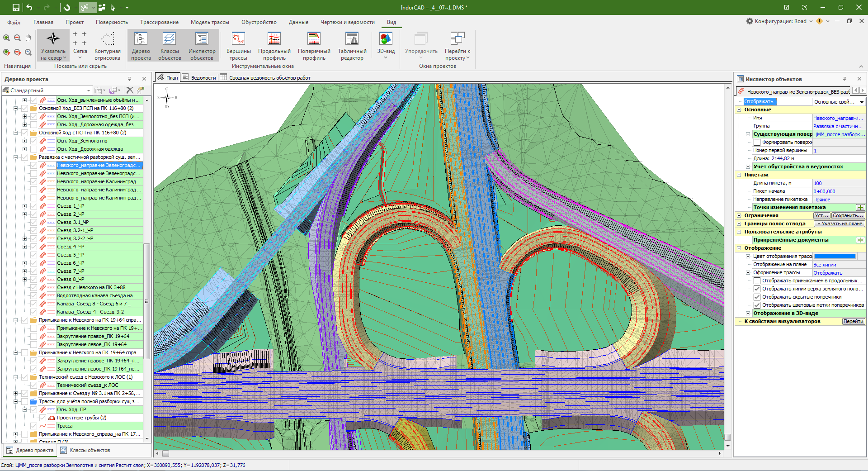Image resolution: width=868 pixels, height=471 pixels.
Task: Uncheck Отображать скрытые поперечники
Action: click(x=757, y=297)
